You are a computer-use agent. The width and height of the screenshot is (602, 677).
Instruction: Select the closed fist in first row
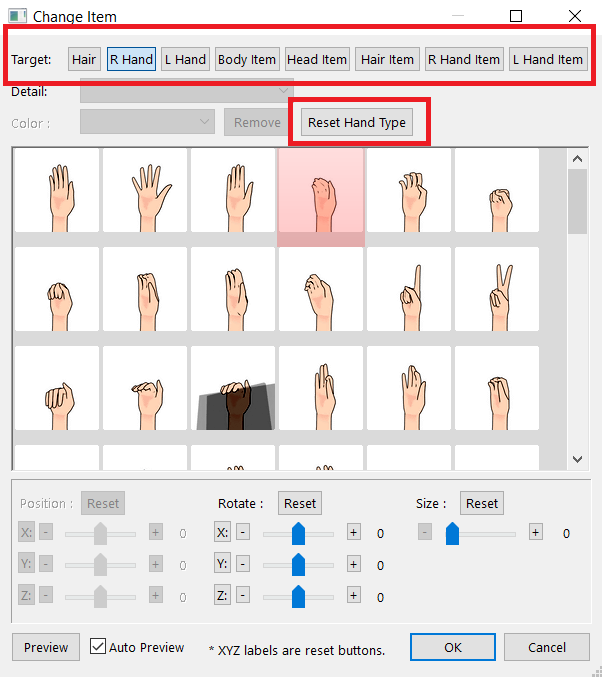[497, 190]
